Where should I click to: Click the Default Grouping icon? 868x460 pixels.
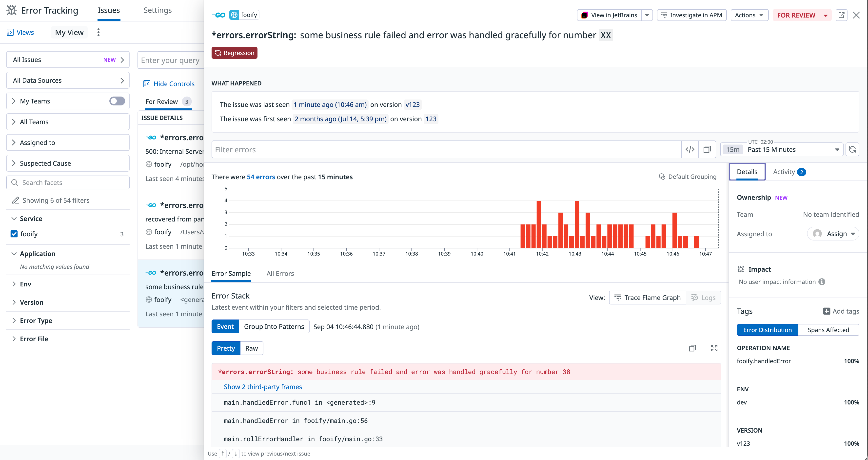pyautogui.click(x=662, y=177)
